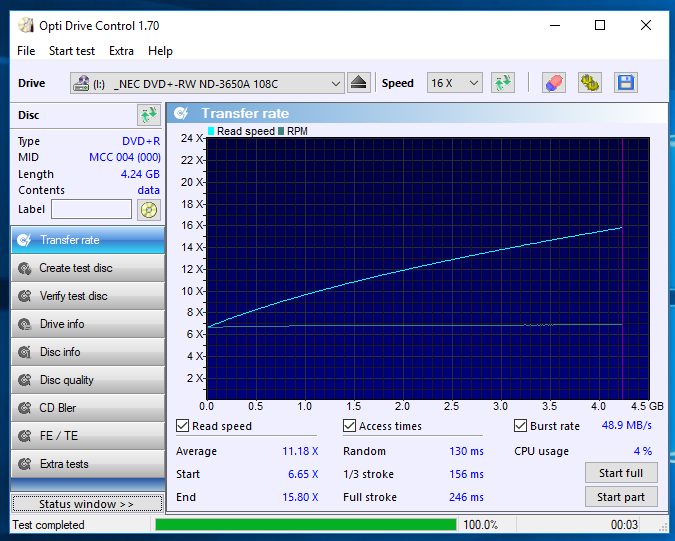Open the Speed 16 X dropdown

point(454,83)
